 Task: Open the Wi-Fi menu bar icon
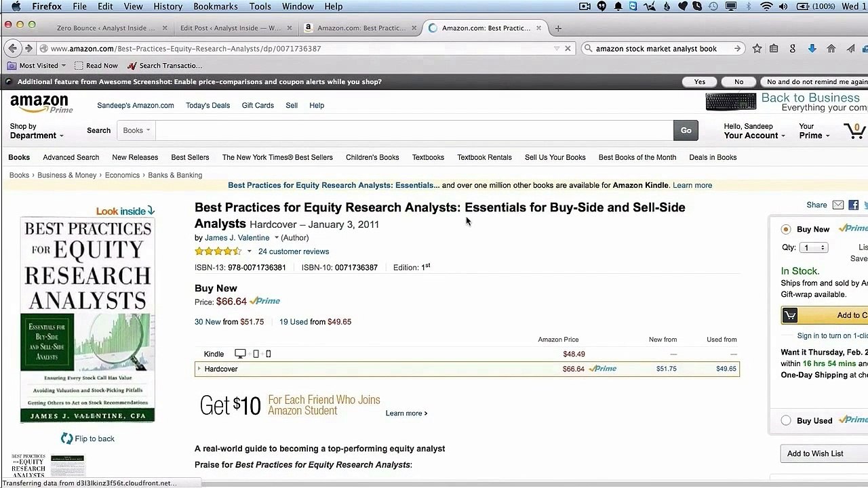(x=766, y=6)
